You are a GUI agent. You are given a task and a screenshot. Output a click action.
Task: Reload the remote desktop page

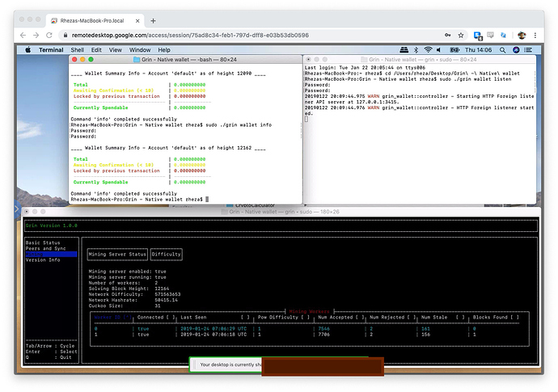[x=49, y=36]
